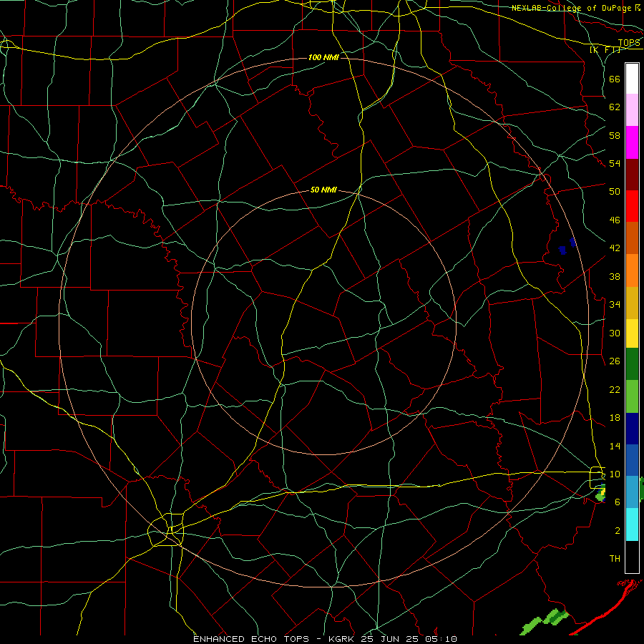This screenshot has width=644, height=644.
Task: Click the legend value 42
Action: 615,248
